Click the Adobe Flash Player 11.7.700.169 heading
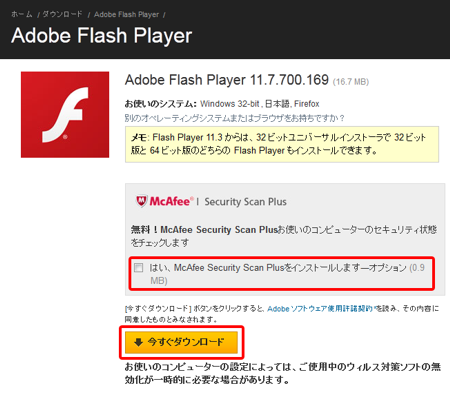This screenshot has height=393, width=450. click(x=227, y=80)
